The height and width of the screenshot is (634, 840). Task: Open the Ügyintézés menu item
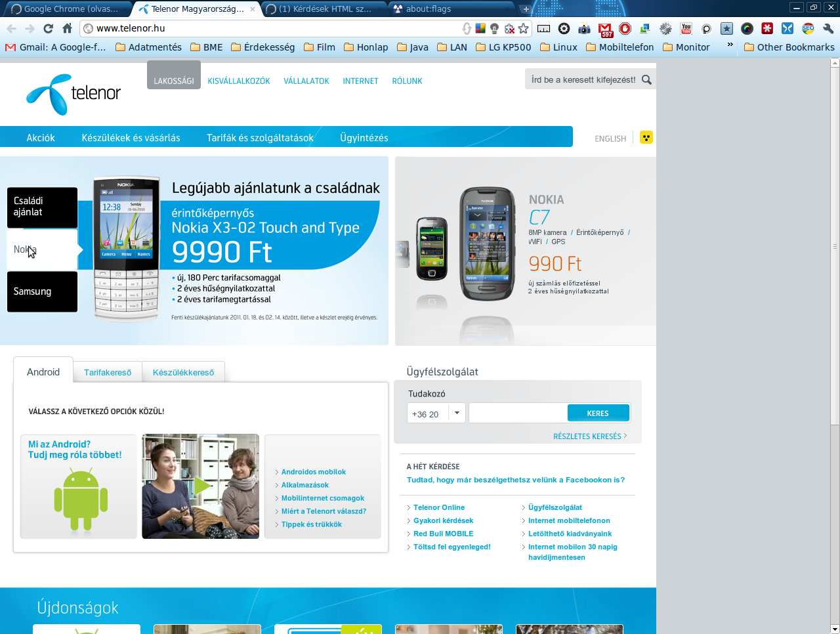pyautogui.click(x=364, y=138)
